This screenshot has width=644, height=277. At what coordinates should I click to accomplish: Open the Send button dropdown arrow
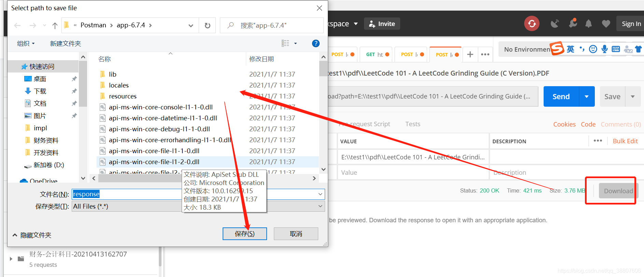coord(587,96)
